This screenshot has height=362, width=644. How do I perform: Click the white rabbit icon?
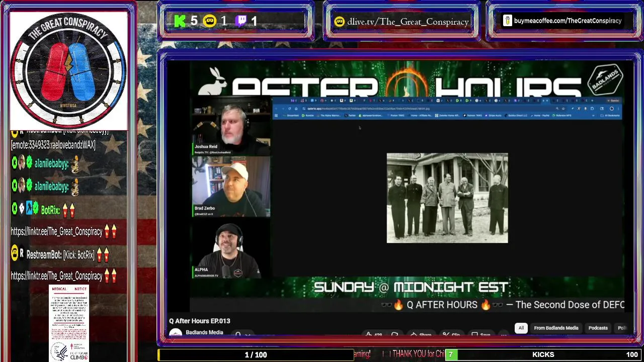pyautogui.click(x=212, y=81)
